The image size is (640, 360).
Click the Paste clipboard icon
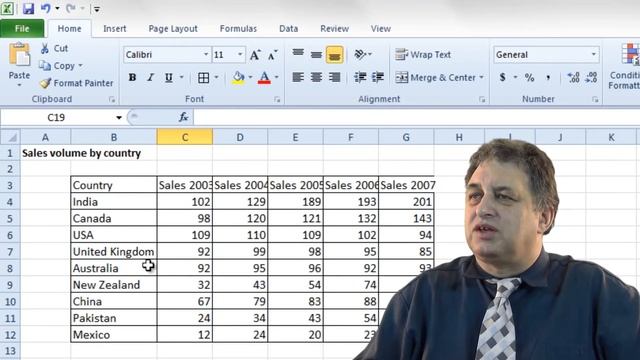point(19,55)
